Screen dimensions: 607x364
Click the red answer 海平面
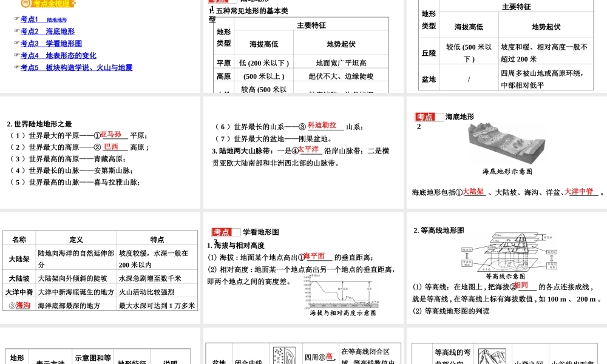pos(314,256)
